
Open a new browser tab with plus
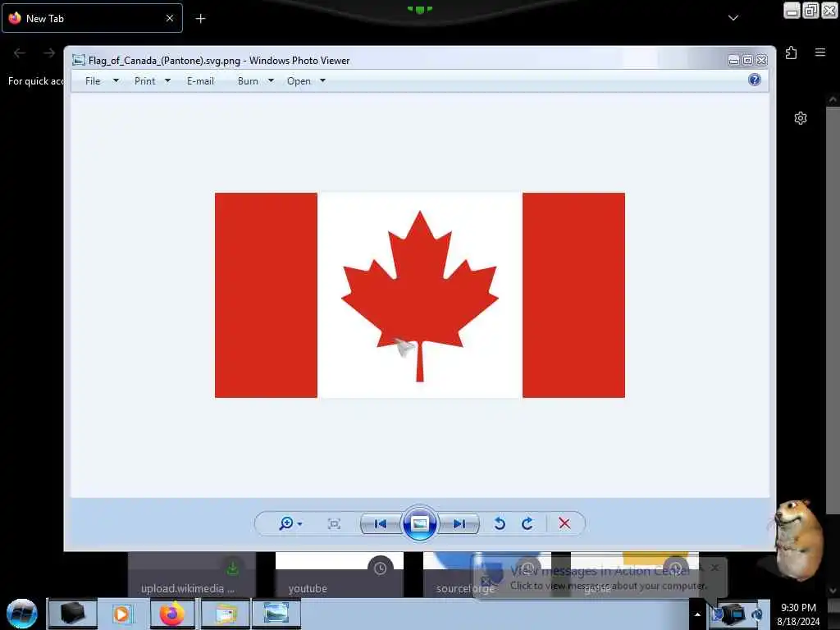pos(200,19)
